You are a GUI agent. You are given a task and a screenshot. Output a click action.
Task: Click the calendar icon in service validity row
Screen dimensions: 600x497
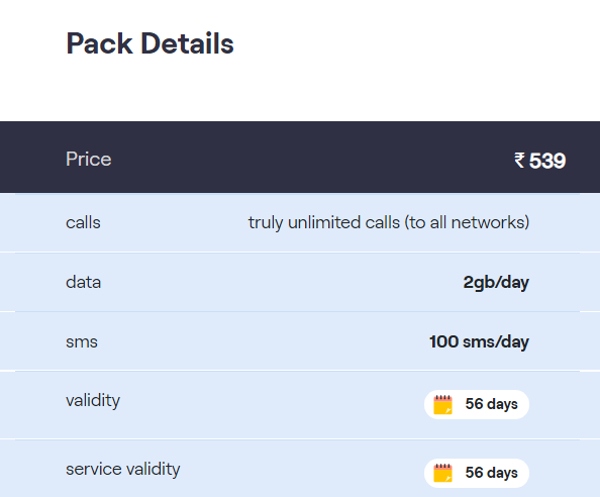tap(443, 473)
